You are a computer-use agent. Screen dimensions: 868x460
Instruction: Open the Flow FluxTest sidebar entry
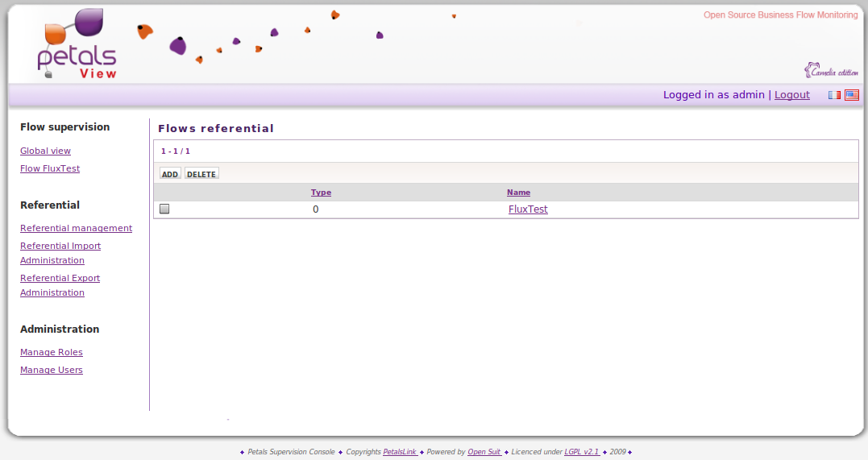pyautogui.click(x=50, y=168)
